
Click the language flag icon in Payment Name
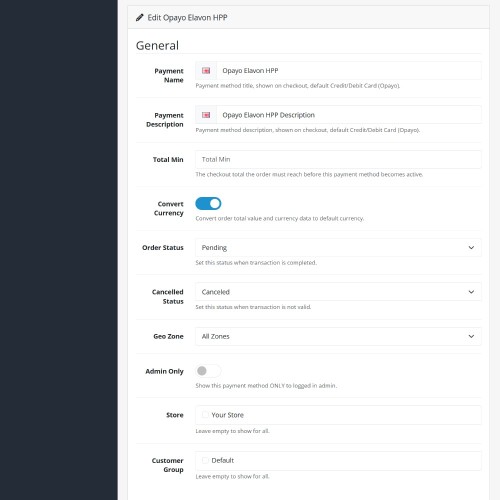[x=206, y=71]
